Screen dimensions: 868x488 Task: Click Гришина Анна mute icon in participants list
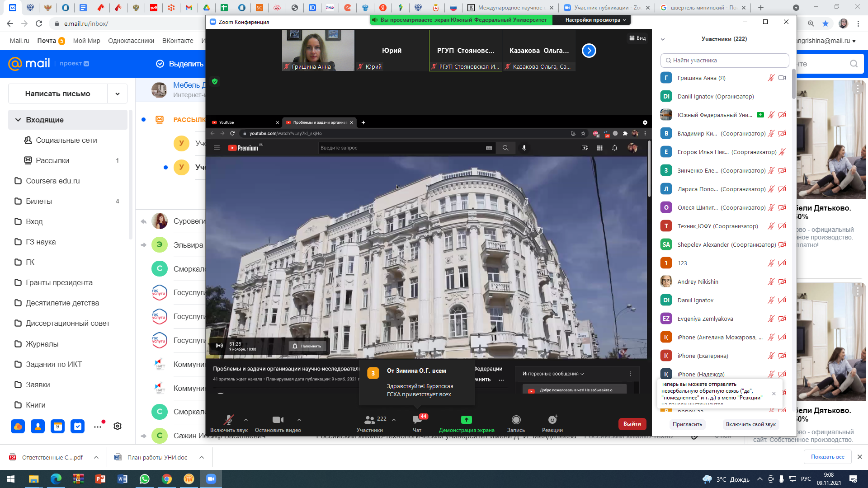tap(771, 78)
